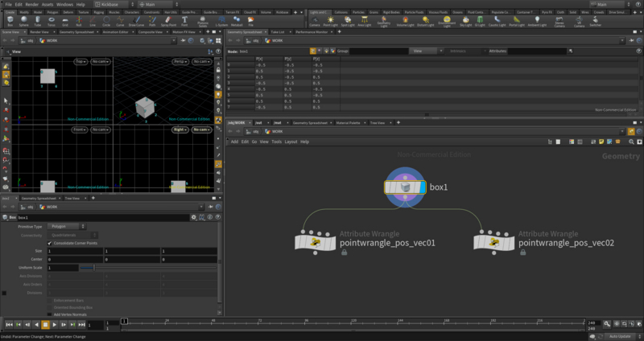Select the Spray Paint shelf tool
The height and width of the screenshot is (341, 644).
coord(168,21)
